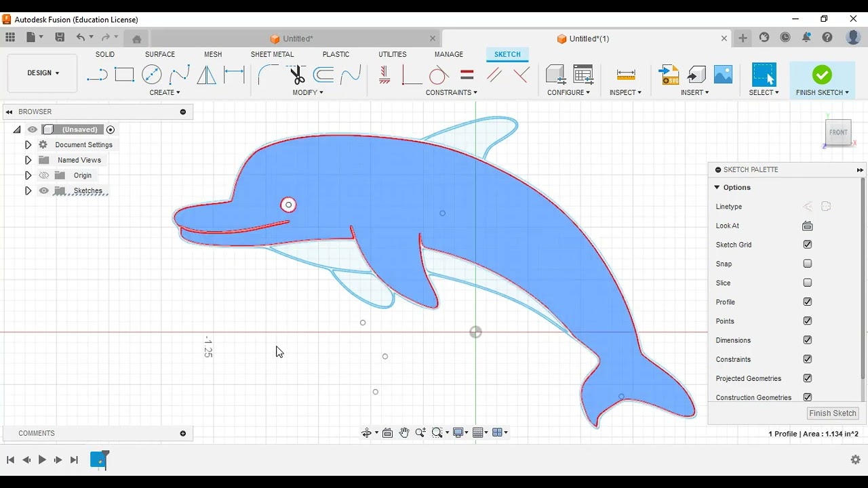Screen dimensions: 868x488
Task: Enable the Snap checkbox
Action: tap(807, 264)
